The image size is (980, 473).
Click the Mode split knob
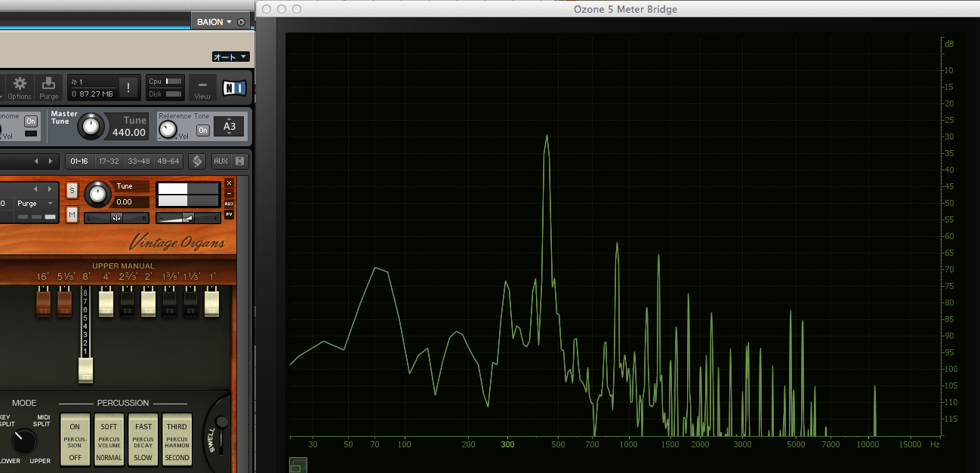pos(23,440)
